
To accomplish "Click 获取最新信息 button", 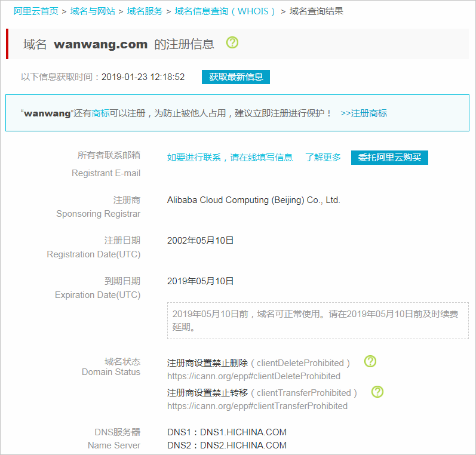I will 236,77.
